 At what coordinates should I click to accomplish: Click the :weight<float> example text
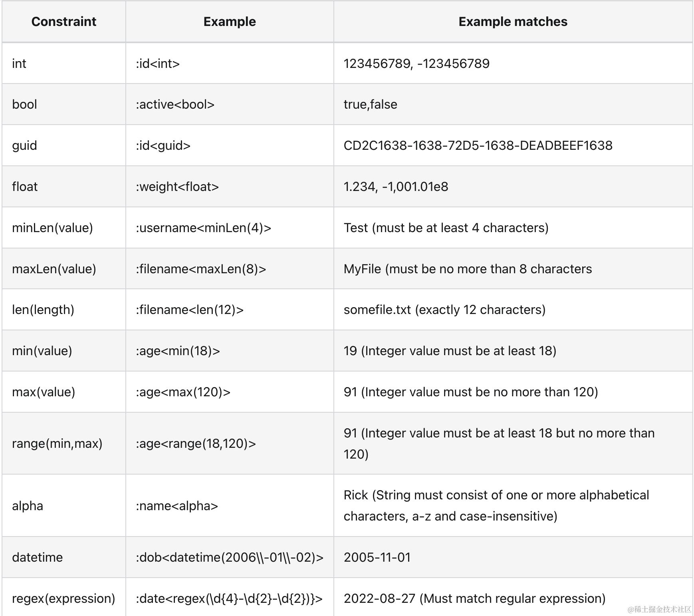pos(177,187)
